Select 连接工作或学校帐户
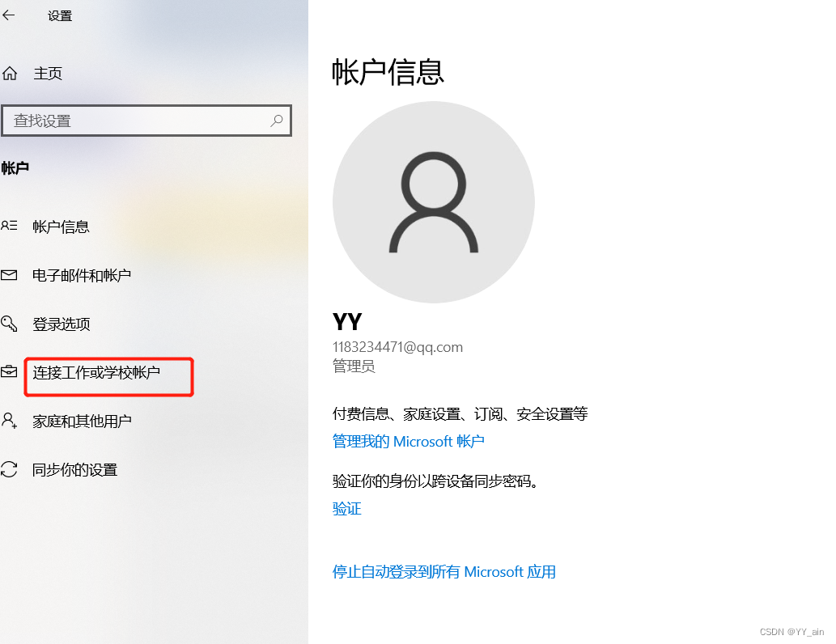Image resolution: width=836 pixels, height=644 pixels. click(x=96, y=372)
